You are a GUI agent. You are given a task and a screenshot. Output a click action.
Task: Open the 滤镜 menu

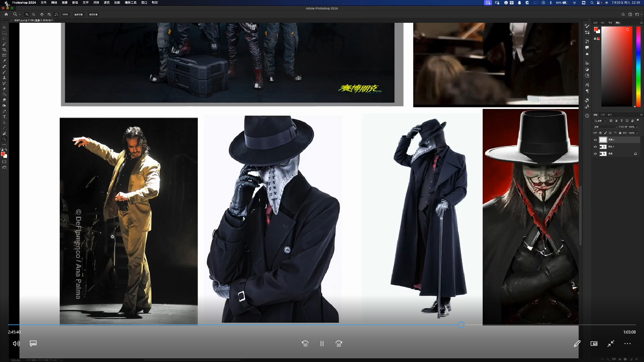pyautogui.click(x=107, y=3)
